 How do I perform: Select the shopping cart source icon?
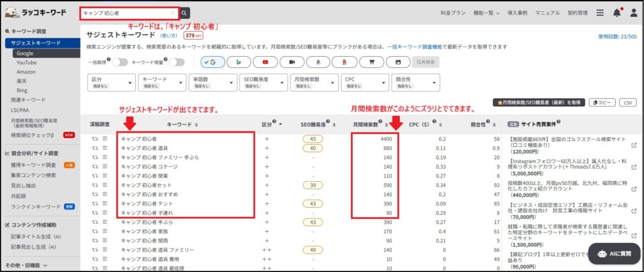coord(371,62)
